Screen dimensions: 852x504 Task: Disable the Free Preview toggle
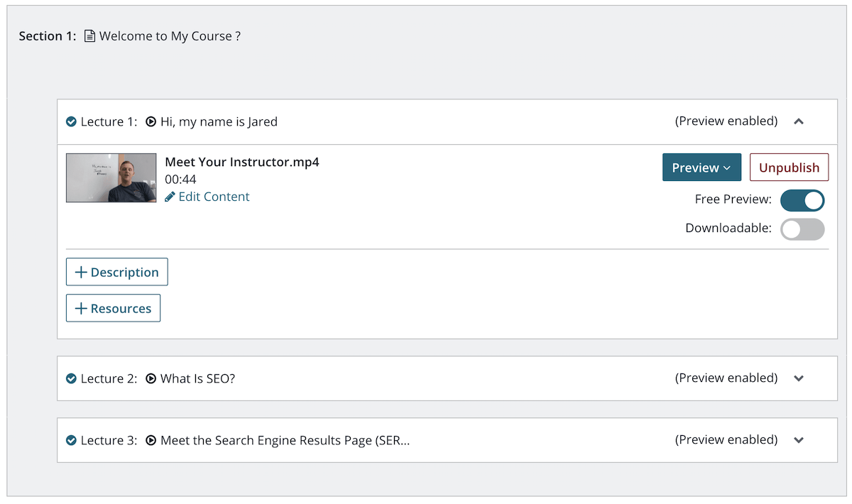tap(802, 200)
